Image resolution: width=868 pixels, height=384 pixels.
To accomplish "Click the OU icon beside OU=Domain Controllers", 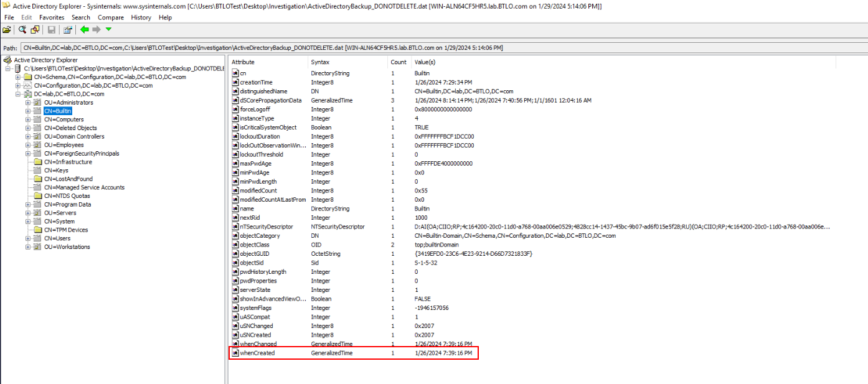I will [38, 136].
